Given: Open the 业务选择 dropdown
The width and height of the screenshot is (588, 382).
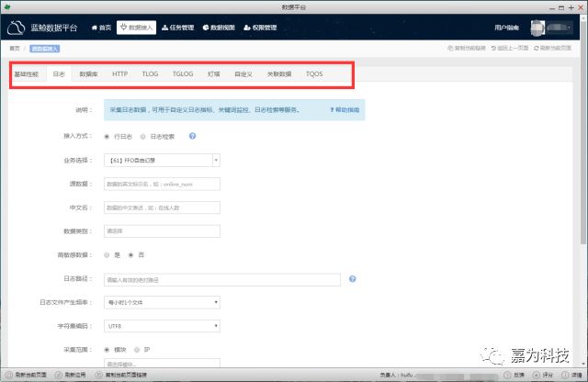Looking at the screenshot, I should click(x=162, y=161).
